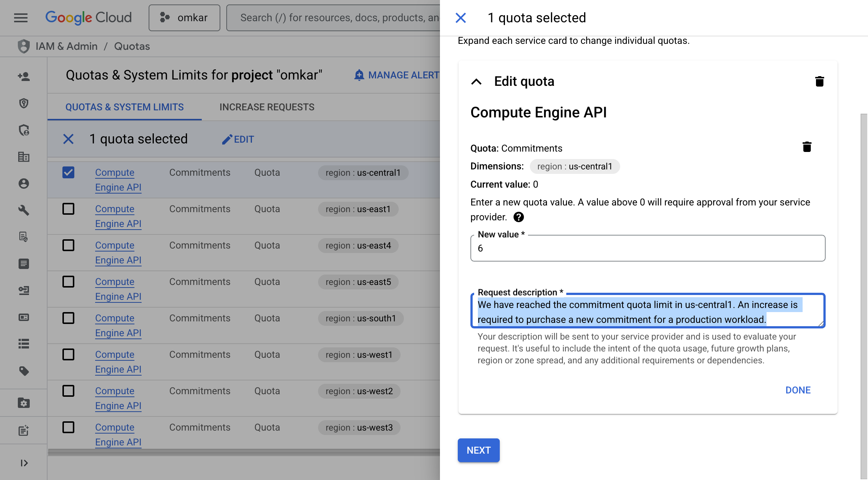Click the Manage Alerts bell icon
Viewport: 868px width, 480px height.
pos(359,75)
